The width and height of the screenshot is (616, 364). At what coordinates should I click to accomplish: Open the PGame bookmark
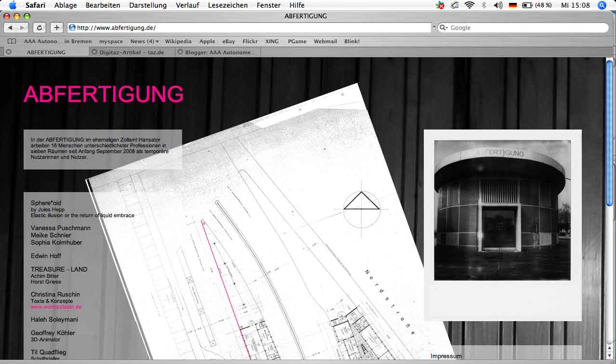click(x=297, y=41)
